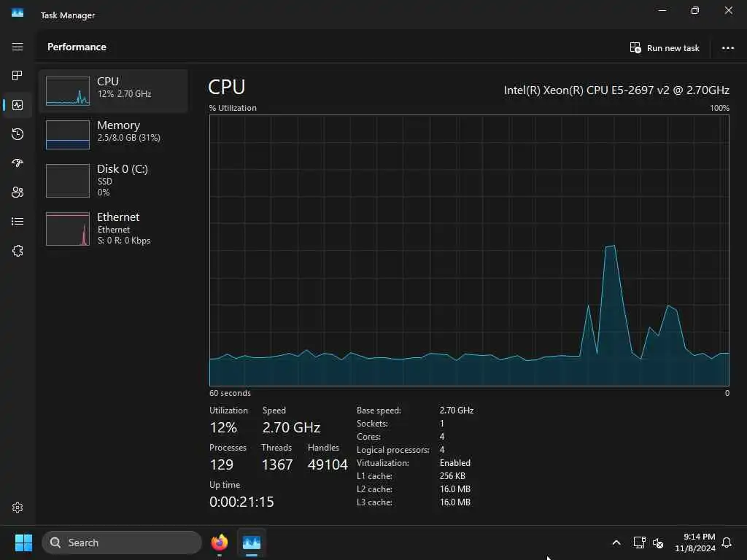The width and height of the screenshot is (747, 560).
Task: Click the 49104 handles value
Action: pyautogui.click(x=328, y=464)
